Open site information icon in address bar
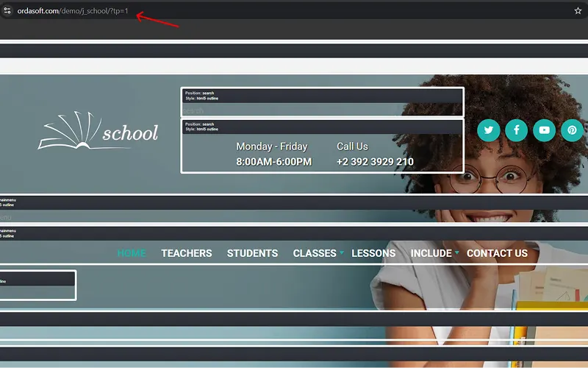Image resolution: width=588 pixels, height=368 pixels. click(x=7, y=10)
